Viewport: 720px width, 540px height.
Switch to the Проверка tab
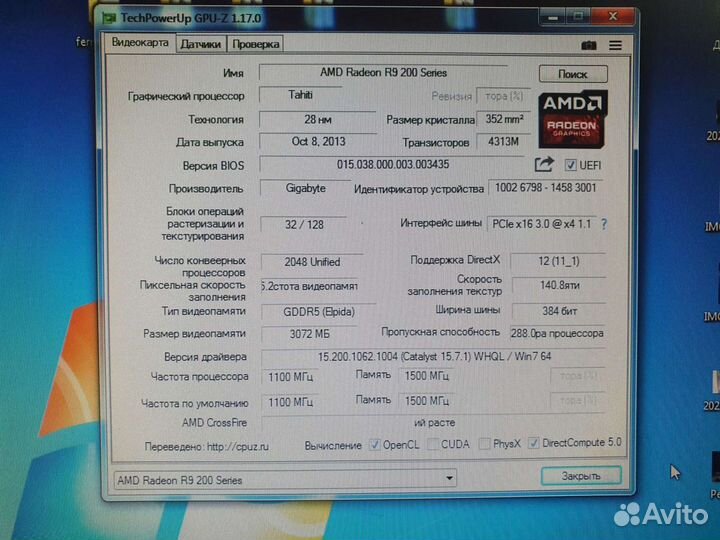point(255,44)
